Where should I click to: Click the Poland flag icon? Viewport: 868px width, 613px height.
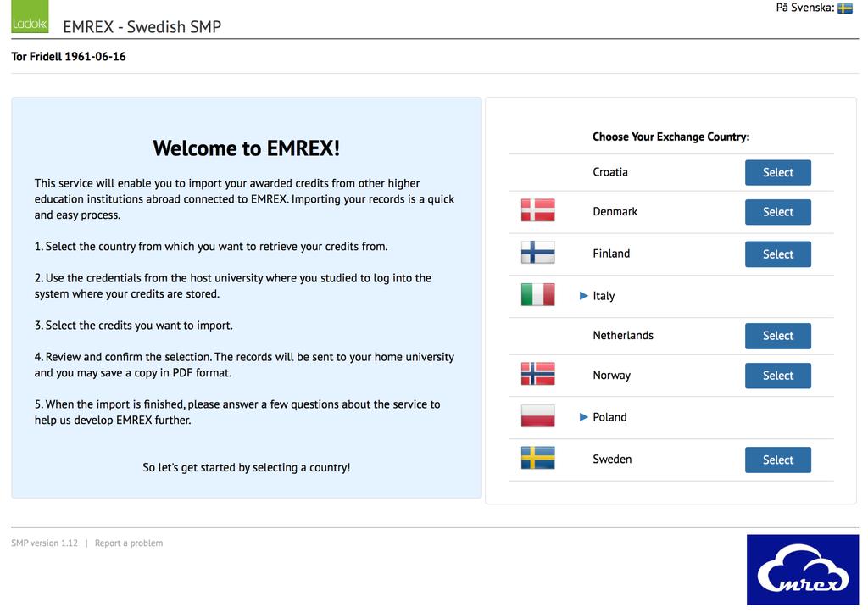537,415
